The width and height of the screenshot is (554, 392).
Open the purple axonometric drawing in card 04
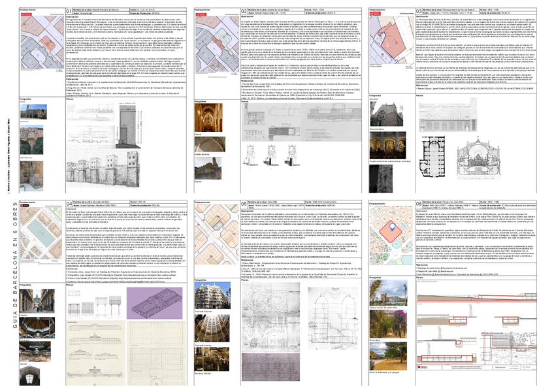(x=155, y=303)
